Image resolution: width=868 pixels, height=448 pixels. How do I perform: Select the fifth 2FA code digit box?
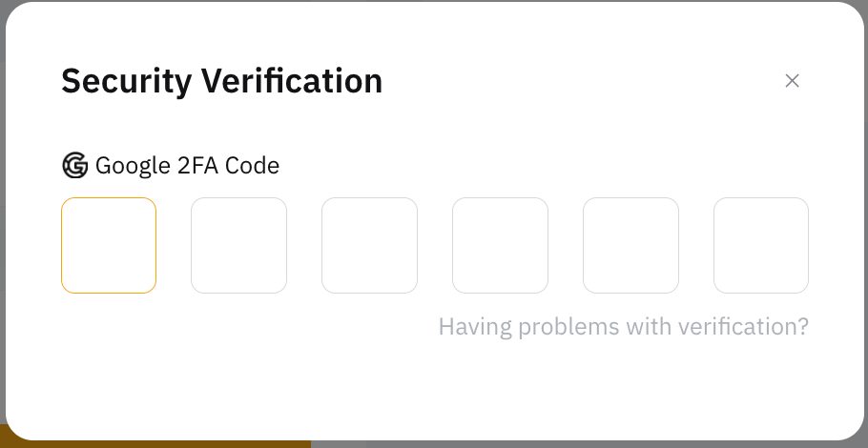[630, 245]
